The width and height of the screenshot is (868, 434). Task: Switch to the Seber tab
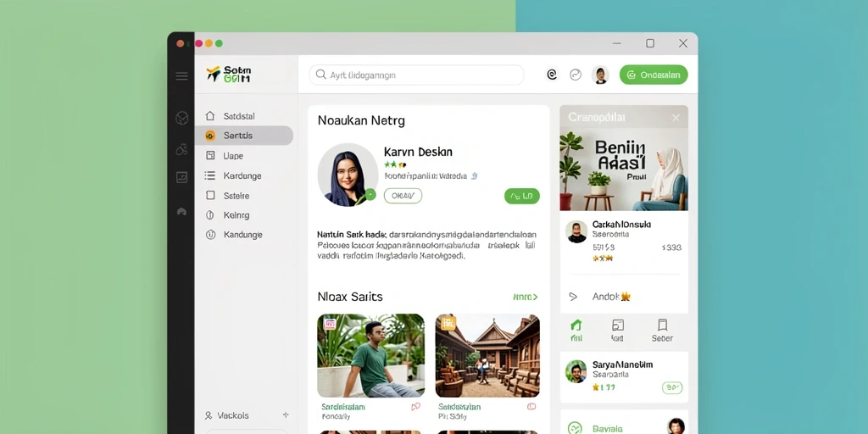(x=662, y=331)
